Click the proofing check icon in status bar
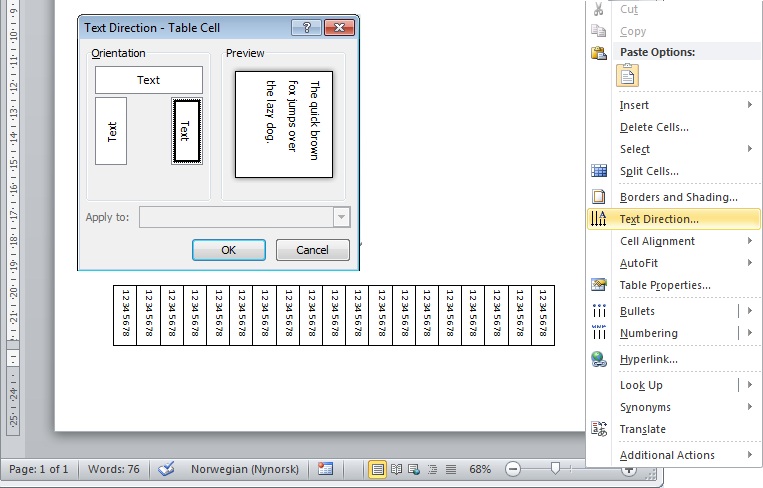 click(166, 469)
